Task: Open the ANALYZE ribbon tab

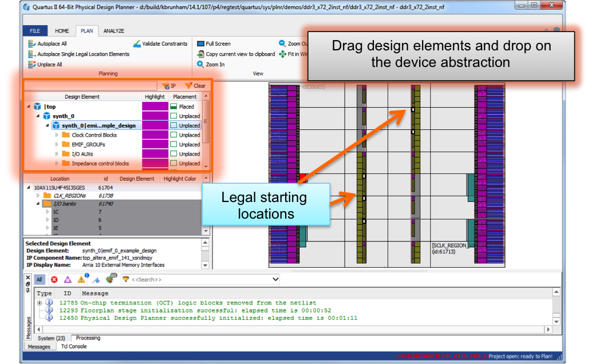Action: (x=113, y=31)
